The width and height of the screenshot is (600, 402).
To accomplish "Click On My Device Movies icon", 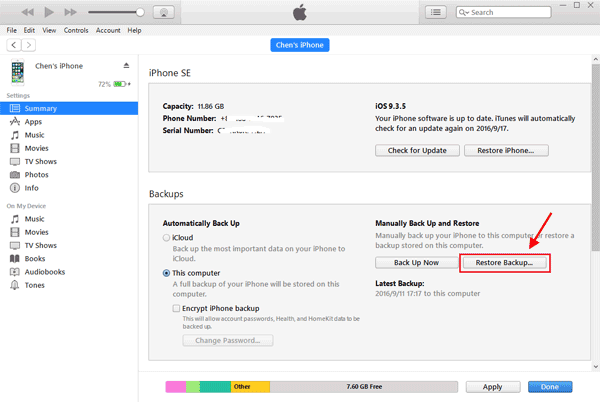I will point(15,232).
